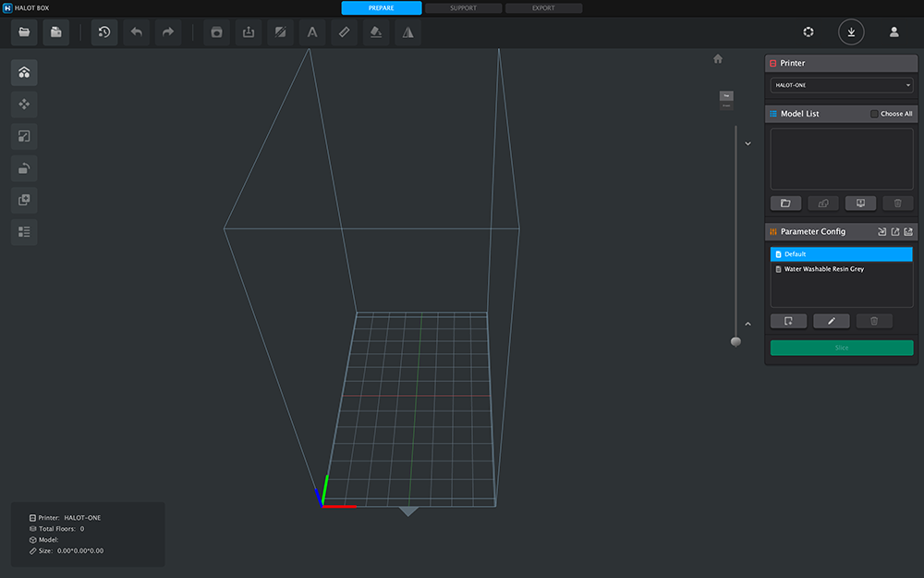
Task: Click the circular settings icon at top right
Action: click(x=808, y=31)
